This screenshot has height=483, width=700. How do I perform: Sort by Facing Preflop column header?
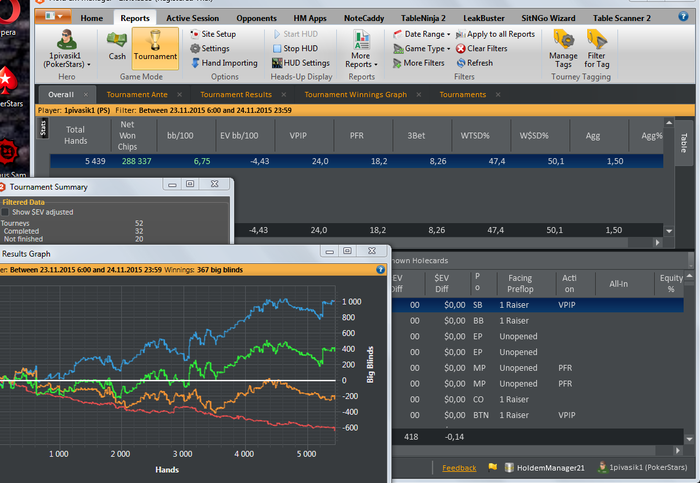point(520,283)
